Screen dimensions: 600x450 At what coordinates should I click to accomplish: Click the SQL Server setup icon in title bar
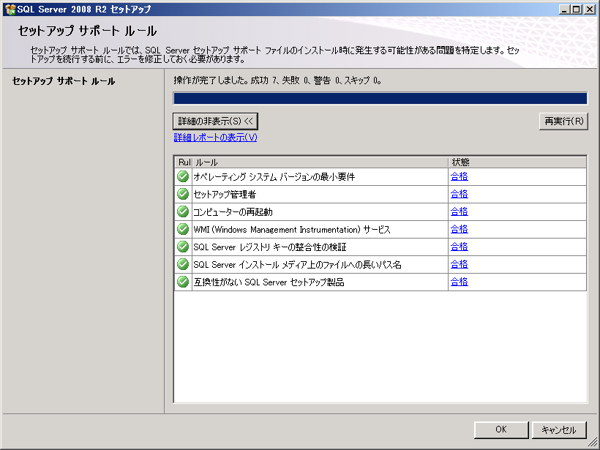(x=10, y=9)
